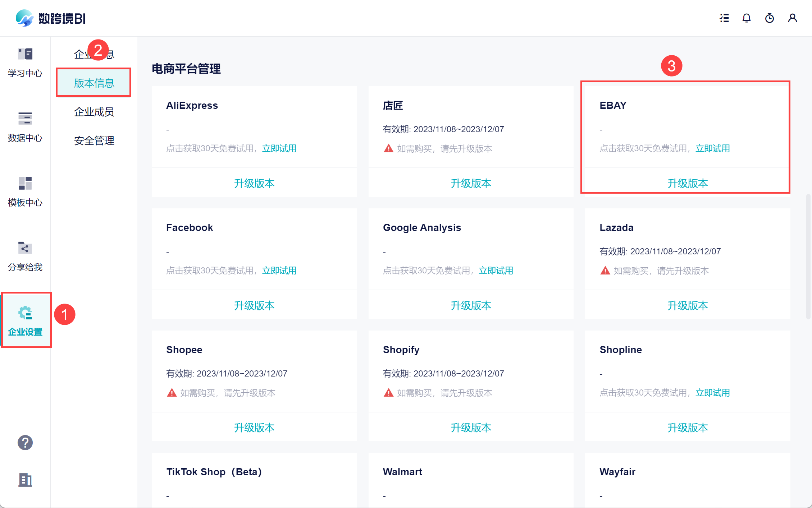Click the vertical scrollbar on right edge
Image resolution: width=812 pixels, height=508 pixels.
(x=808, y=256)
